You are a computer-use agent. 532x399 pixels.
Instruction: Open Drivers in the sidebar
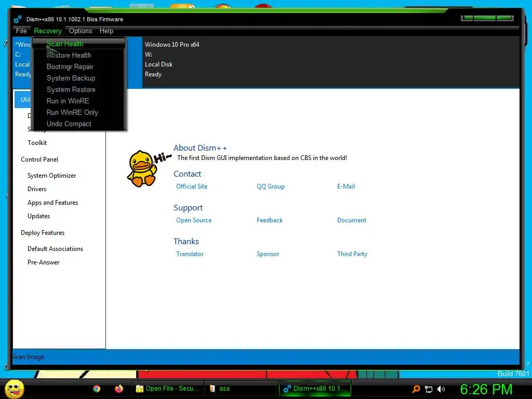[37, 189]
